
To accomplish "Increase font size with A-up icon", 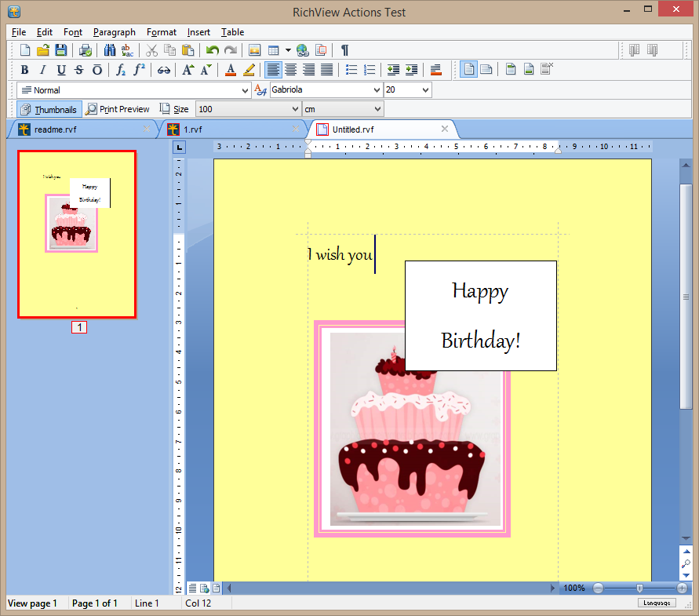I will coord(187,69).
